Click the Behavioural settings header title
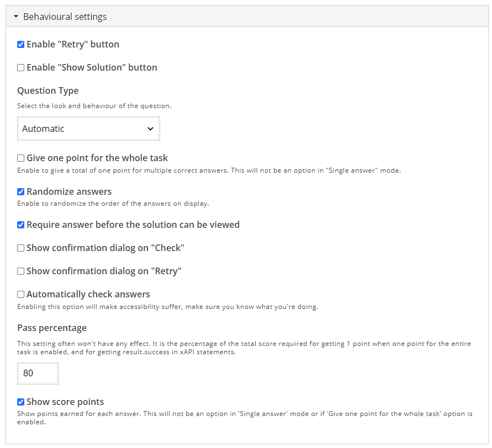This screenshot has height=448, width=492. [x=65, y=17]
